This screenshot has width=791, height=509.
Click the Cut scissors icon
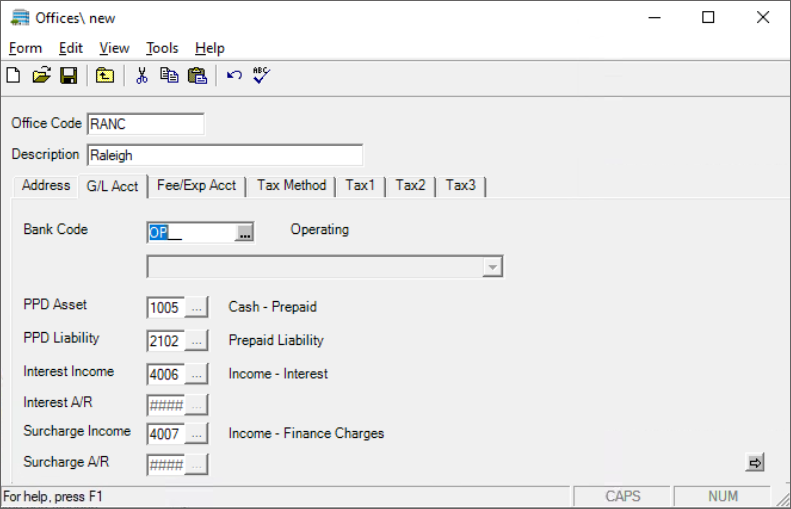142,75
